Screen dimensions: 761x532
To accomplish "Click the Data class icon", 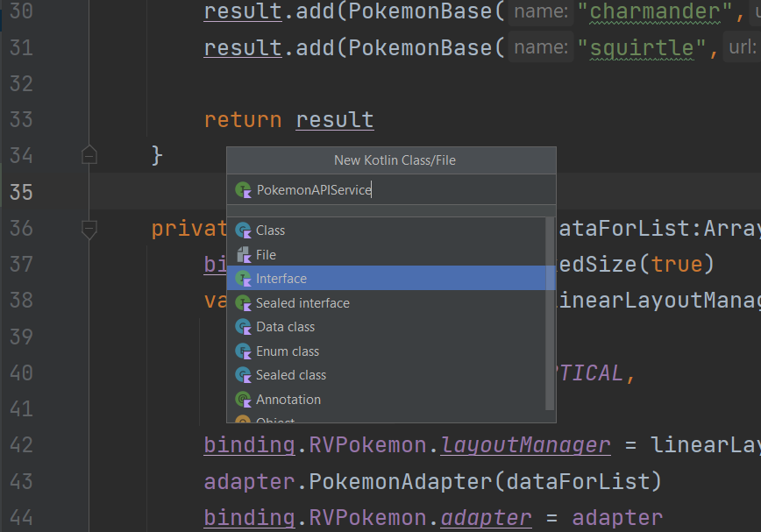I will click(x=243, y=327).
